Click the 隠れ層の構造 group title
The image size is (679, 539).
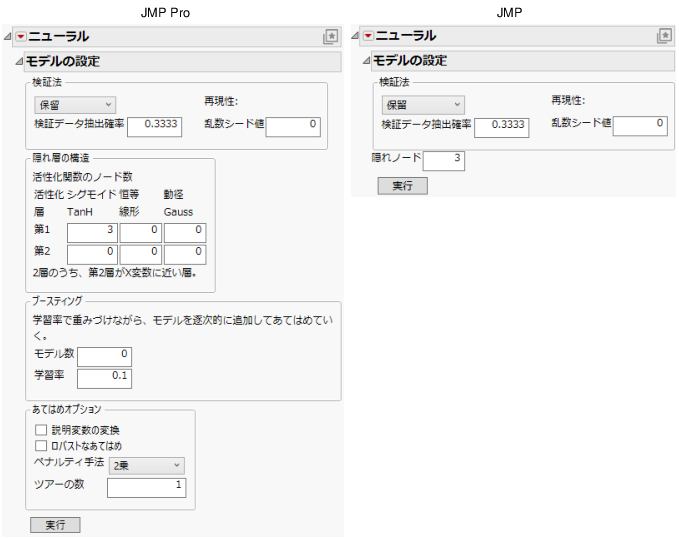click(61, 158)
